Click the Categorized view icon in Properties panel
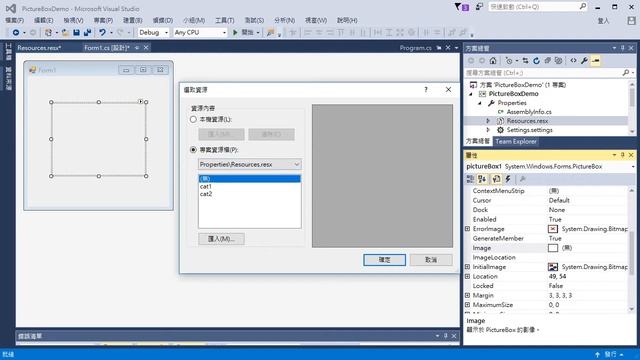 [x=470, y=179]
